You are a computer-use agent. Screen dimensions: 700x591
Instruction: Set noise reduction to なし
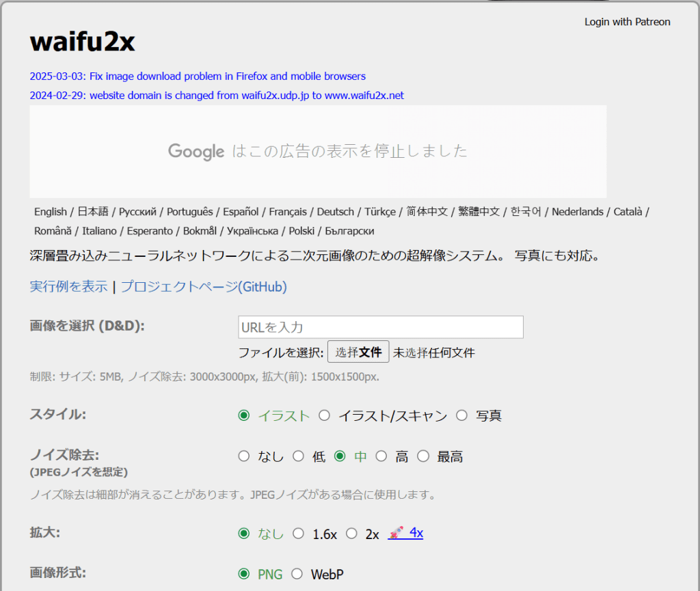pyautogui.click(x=244, y=456)
